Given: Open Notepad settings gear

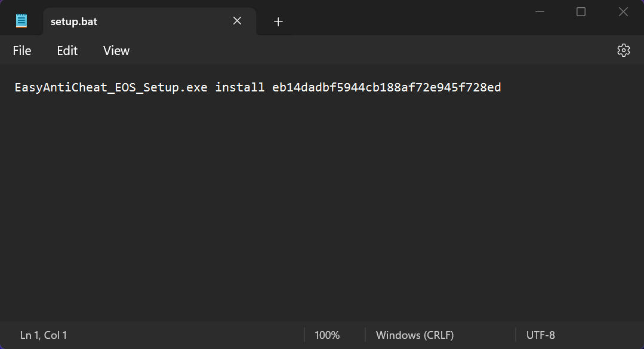Looking at the screenshot, I should (x=624, y=50).
